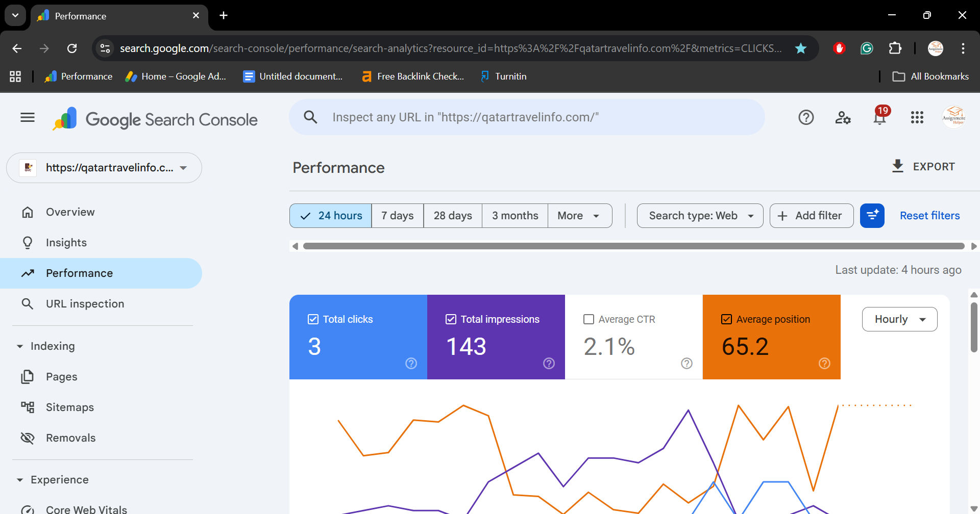Open Chrome three-dot menu

tap(963, 48)
